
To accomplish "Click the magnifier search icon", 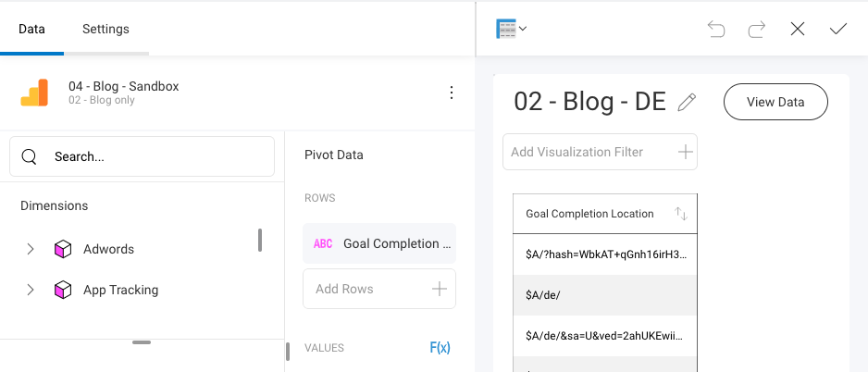I will coord(30,156).
